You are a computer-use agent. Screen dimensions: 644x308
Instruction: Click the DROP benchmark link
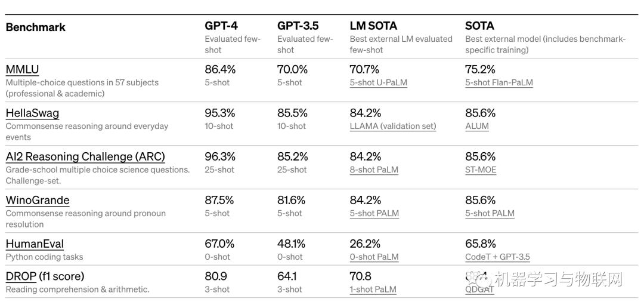(x=21, y=276)
